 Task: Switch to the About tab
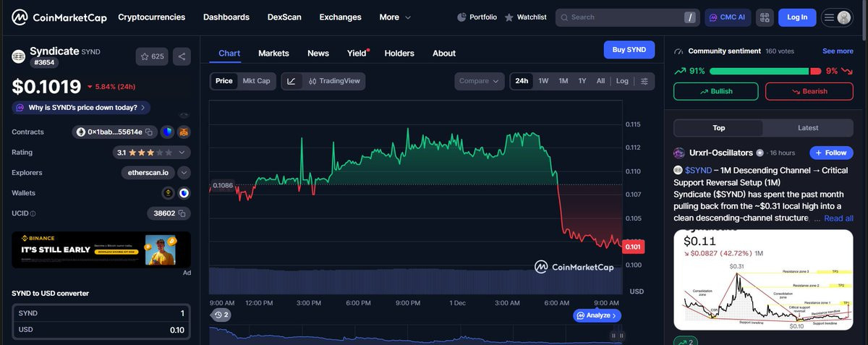click(444, 54)
